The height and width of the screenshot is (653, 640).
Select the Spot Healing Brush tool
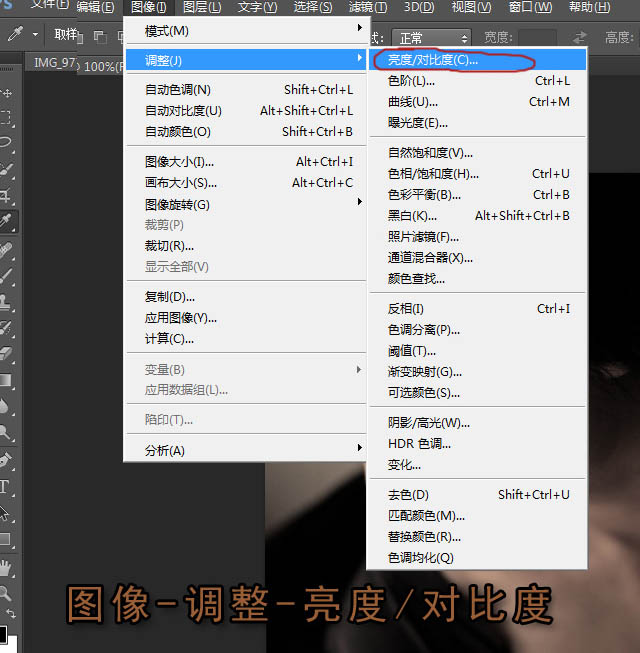click(7, 250)
